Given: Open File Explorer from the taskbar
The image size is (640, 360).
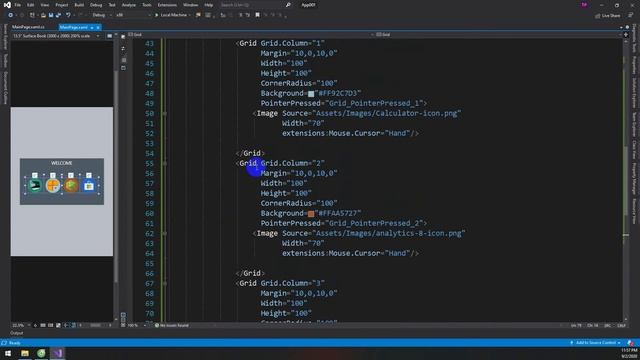Looking at the screenshot, I should click(x=25, y=353).
